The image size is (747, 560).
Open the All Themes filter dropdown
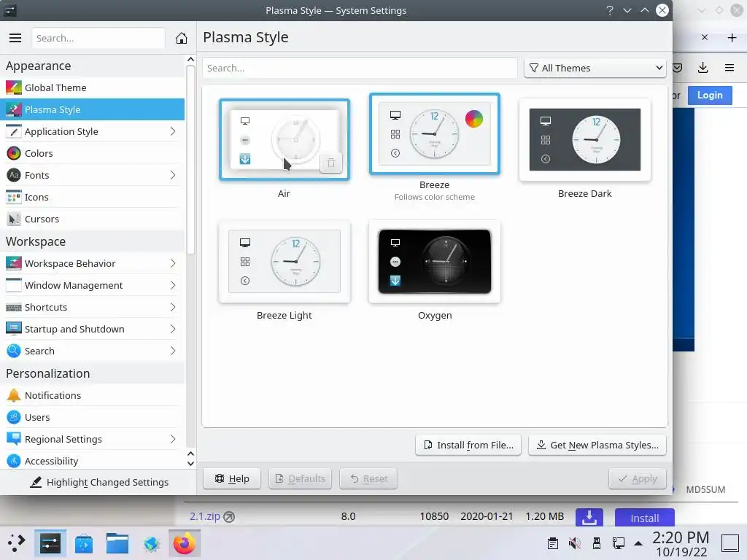click(x=595, y=68)
